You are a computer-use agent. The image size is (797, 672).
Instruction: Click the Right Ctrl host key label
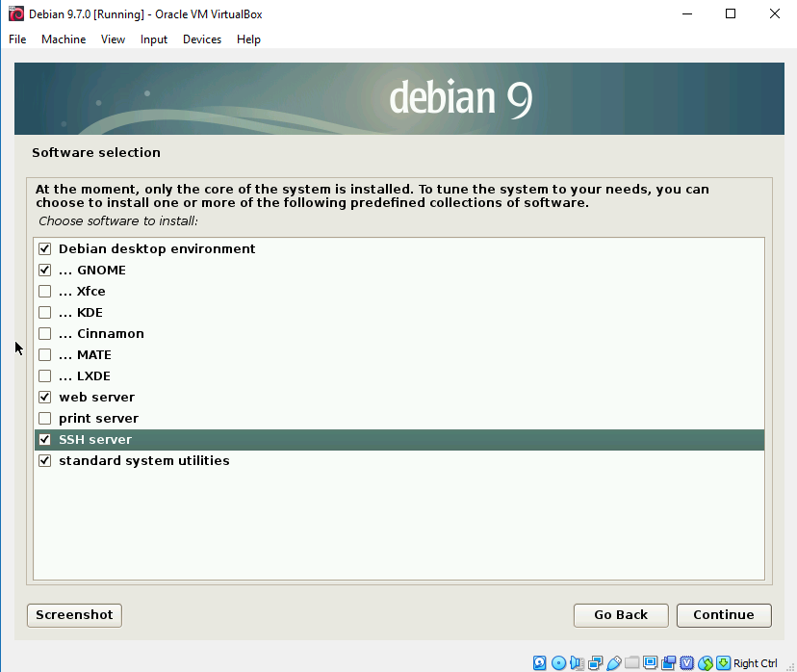(x=756, y=663)
